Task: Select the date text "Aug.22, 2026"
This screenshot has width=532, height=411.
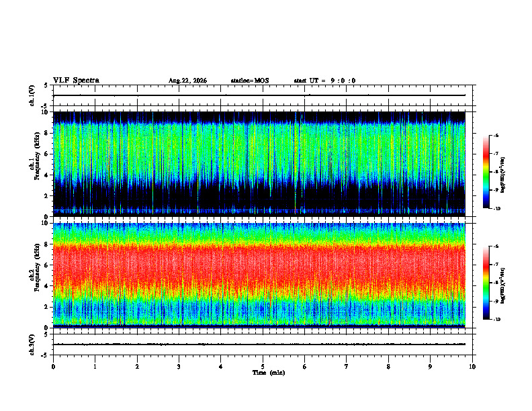Action: coord(187,81)
